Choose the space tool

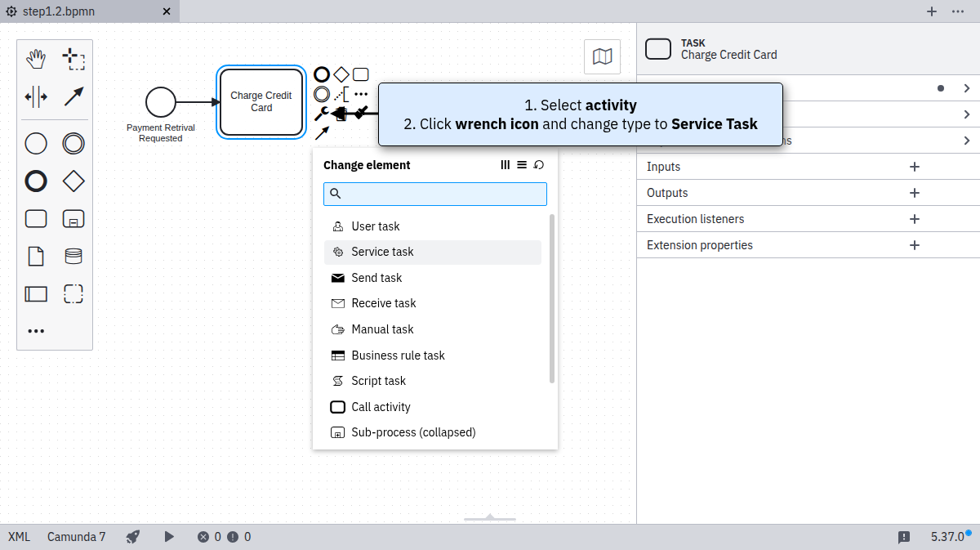coord(36,97)
